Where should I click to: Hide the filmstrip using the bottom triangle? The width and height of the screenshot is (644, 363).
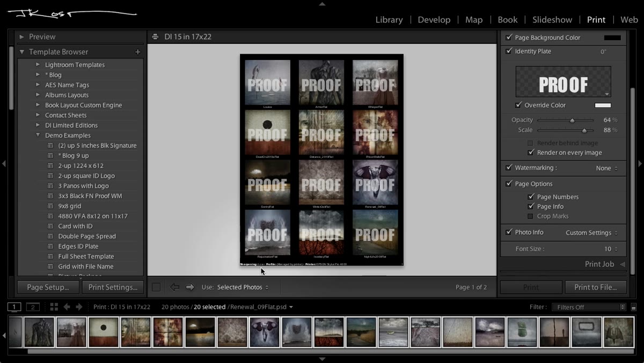(x=322, y=359)
